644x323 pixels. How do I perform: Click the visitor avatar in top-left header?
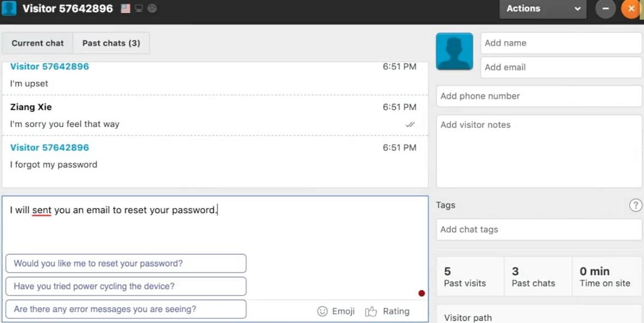[x=9, y=8]
